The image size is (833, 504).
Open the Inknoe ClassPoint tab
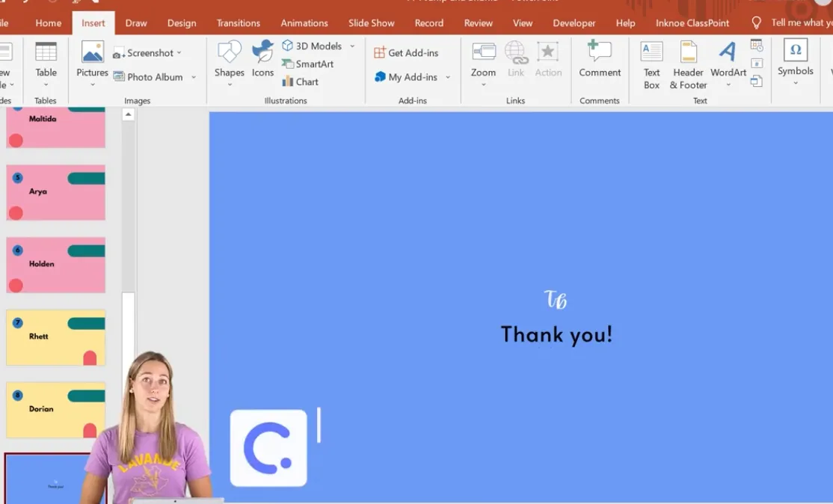(692, 23)
